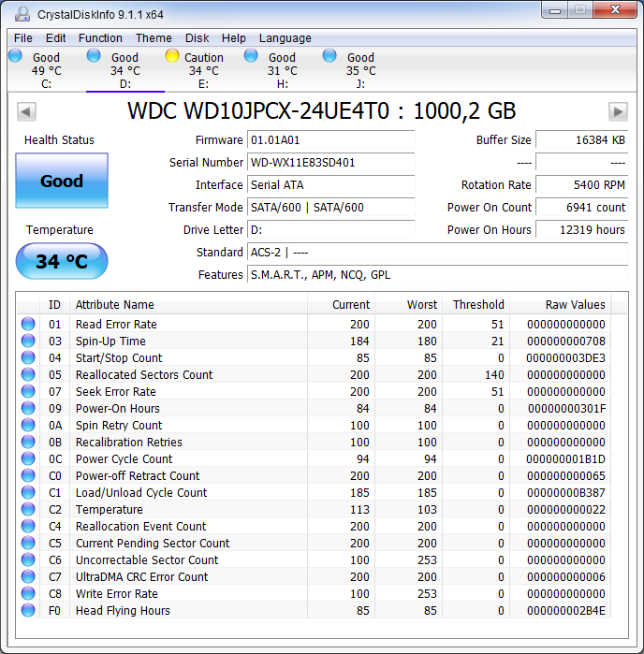Click status orb of Reallocated Sectors Count row
Screen dimensions: 644x654
pyautogui.click(x=28, y=374)
